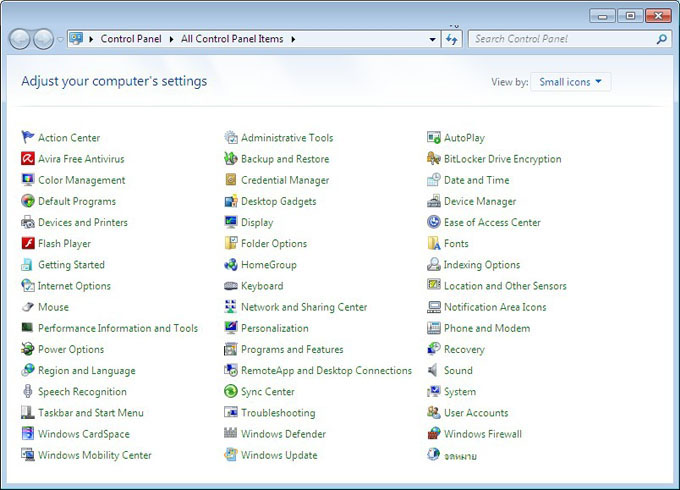The height and width of the screenshot is (490, 680).
Task: Click the Control Panel breadcrumb
Action: tap(131, 39)
